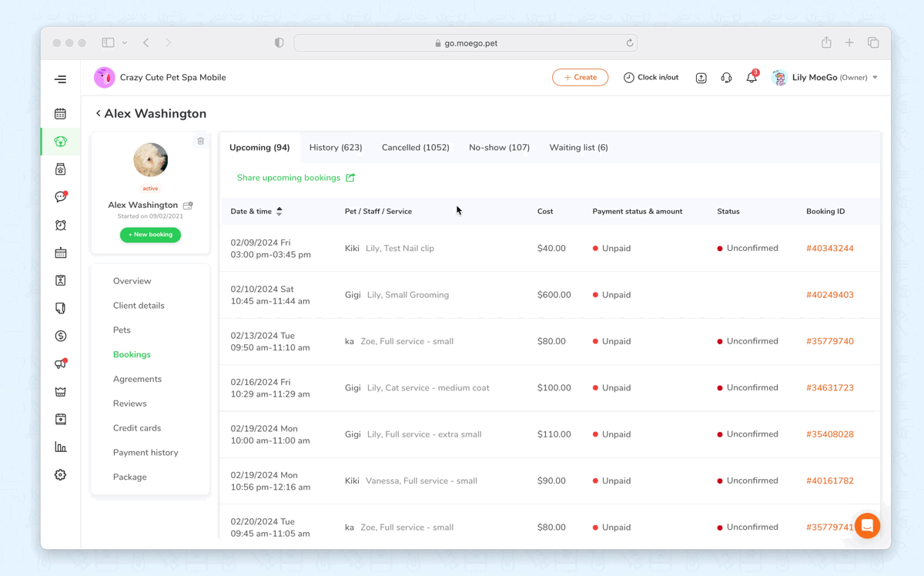Click Lily MoeGo avatar in top bar
924x576 pixels.
click(x=779, y=78)
